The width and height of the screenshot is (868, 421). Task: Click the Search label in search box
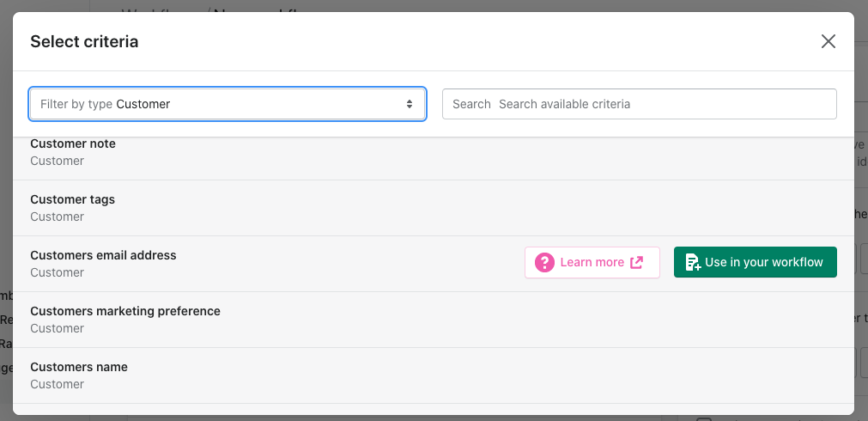tap(471, 104)
